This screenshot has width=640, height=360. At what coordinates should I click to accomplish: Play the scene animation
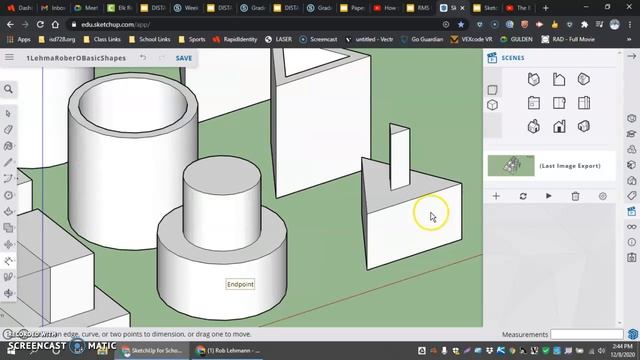(x=549, y=196)
